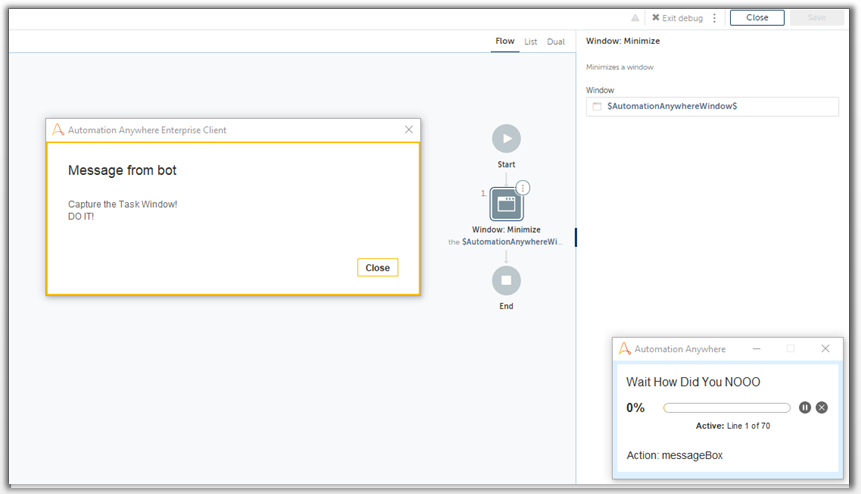Open the Minimize node's three-dot options
Image resolution: width=861 pixels, height=494 pixels.
tap(523, 188)
